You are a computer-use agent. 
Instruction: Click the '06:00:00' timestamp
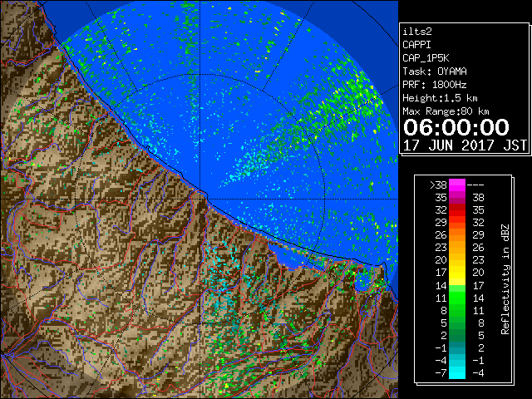[456, 127]
